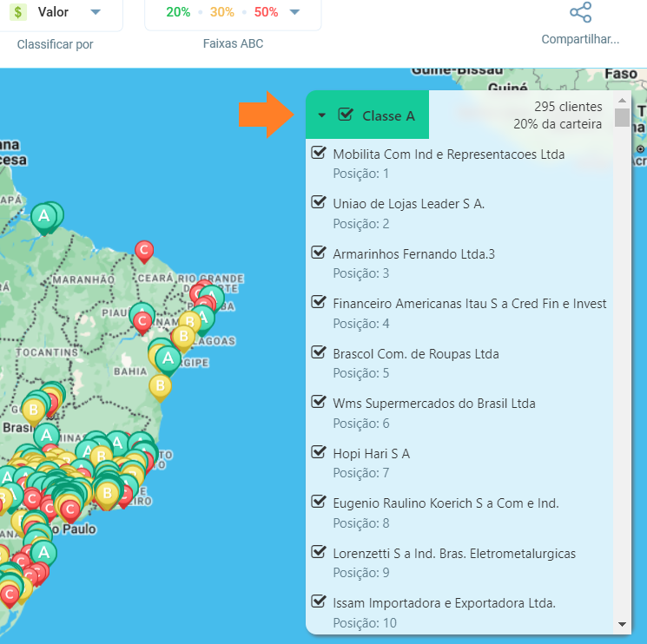The image size is (647, 644).
Task: Open the Compartilhar share icon
Action: pyautogui.click(x=580, y=12)
